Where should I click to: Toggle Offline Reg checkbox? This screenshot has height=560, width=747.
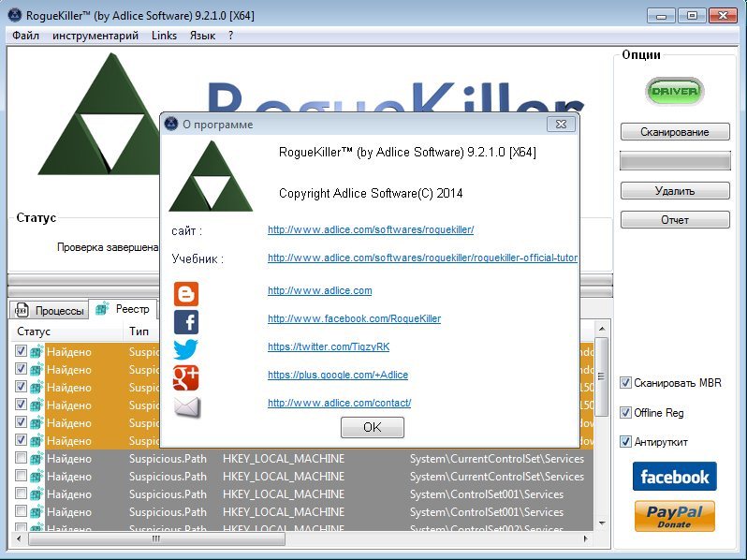[x=625, y=412]
